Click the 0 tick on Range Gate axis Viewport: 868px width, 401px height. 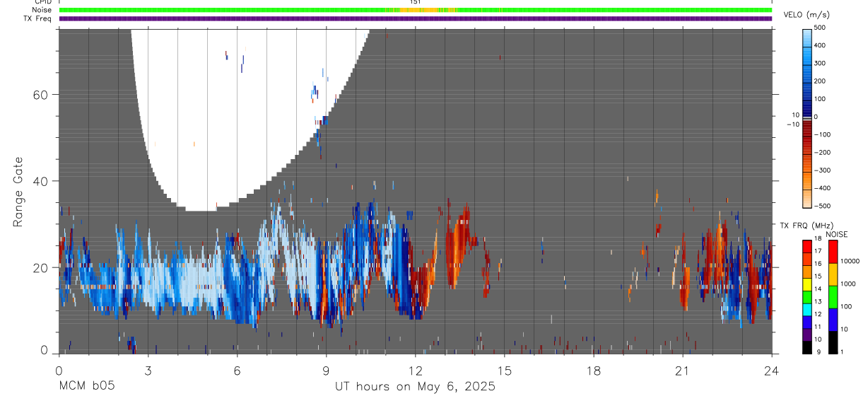tap(45, 351)
